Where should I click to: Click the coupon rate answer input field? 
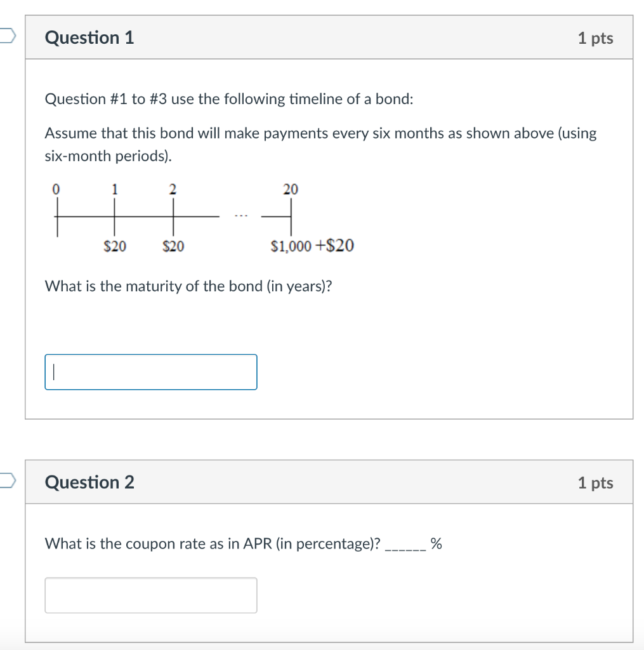(150, 595)
